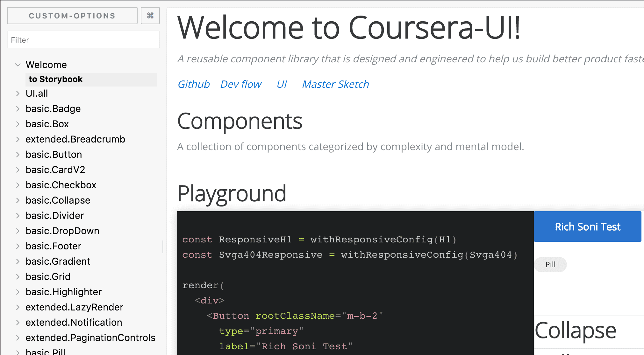This screenshot has width=644, height=355.
Task: Open the basic.Gradient label
Action: pos(58,261)
